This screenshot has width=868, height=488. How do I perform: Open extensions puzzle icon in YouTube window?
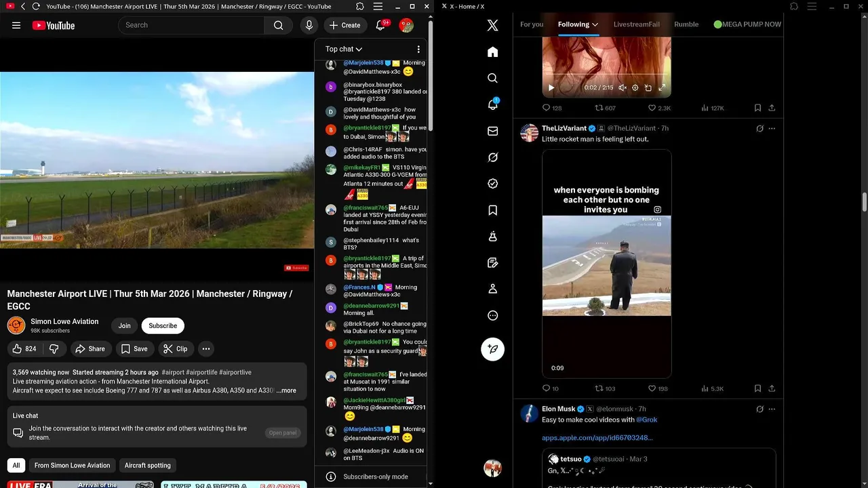[x=360, y=6]
